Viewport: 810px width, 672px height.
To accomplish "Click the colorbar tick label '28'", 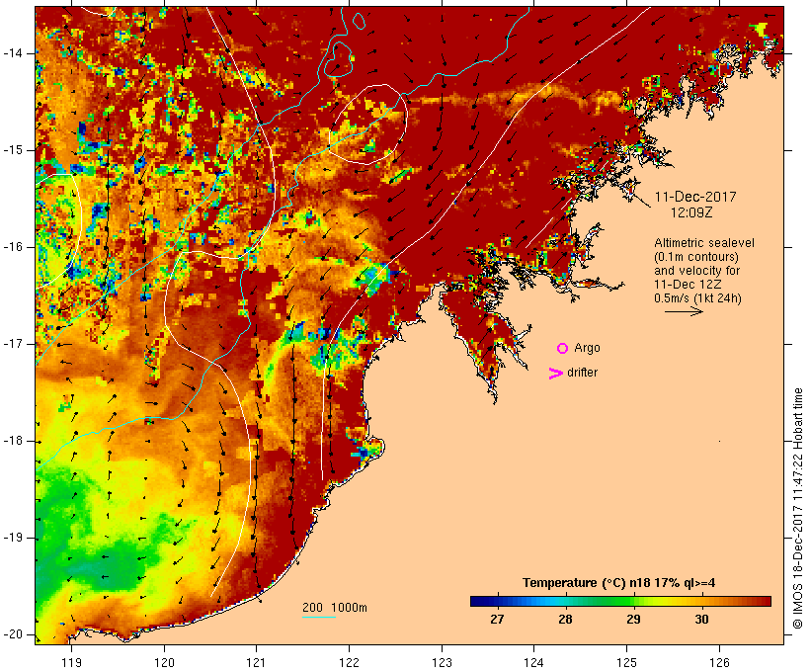I will click(x=565, y=619).
